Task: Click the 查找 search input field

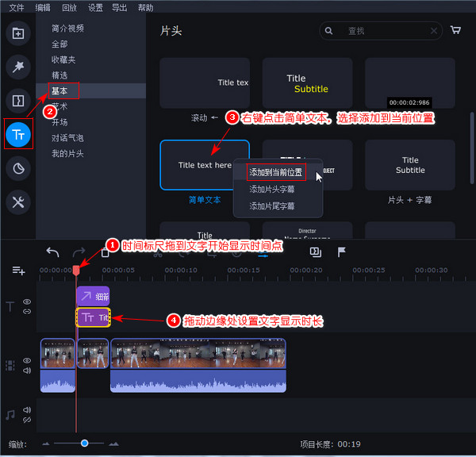Action: [x=381, y=31]
